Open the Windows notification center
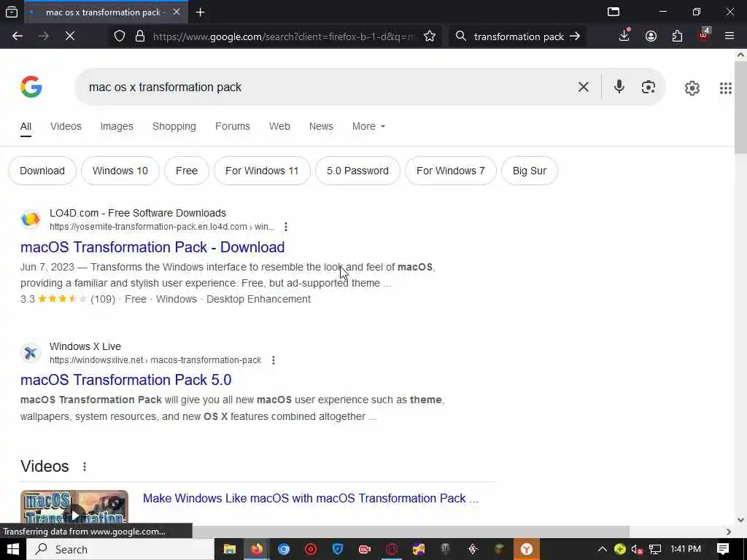Image resolution: width=747 pixels, height=560 pixels. 723,549
